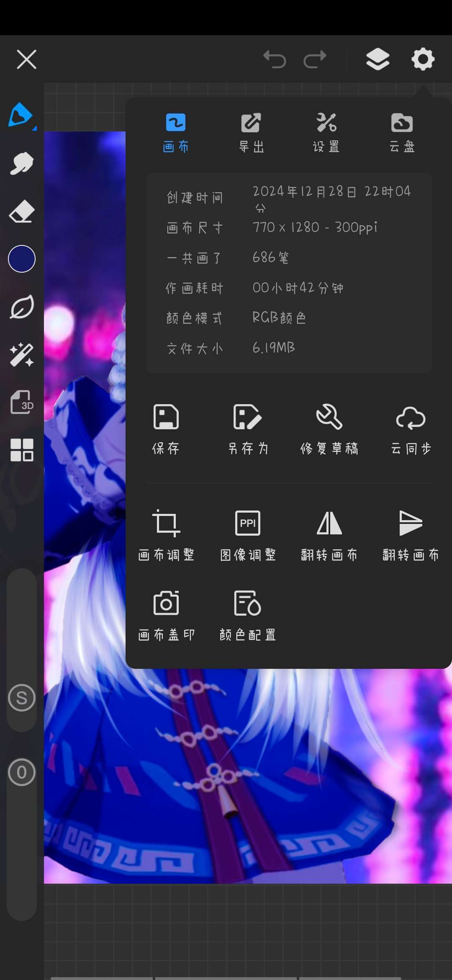Image resolution: width=452 pixels, height=980 pixels.
Task: Switch to the 导出 tab
Action: (251, 133)
